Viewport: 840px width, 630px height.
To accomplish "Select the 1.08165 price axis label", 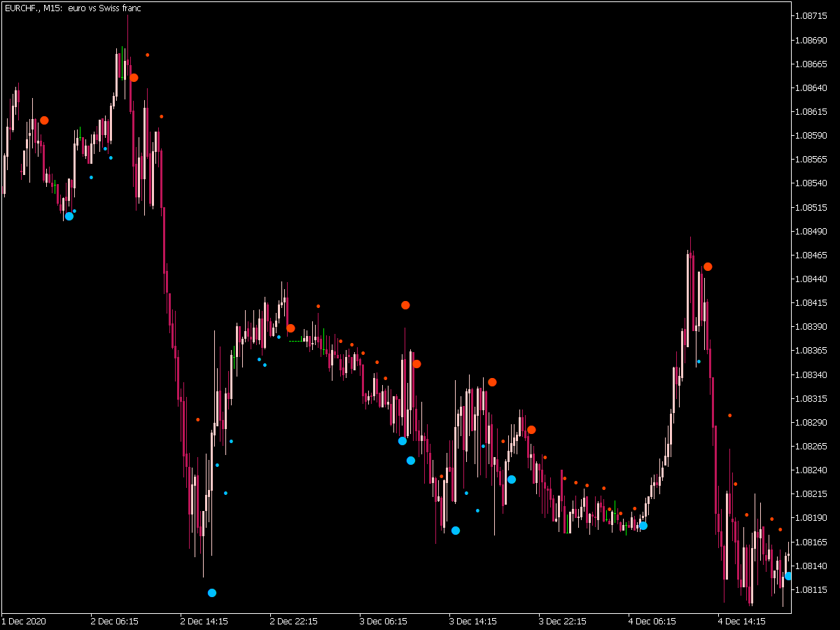I will point(812,542).
